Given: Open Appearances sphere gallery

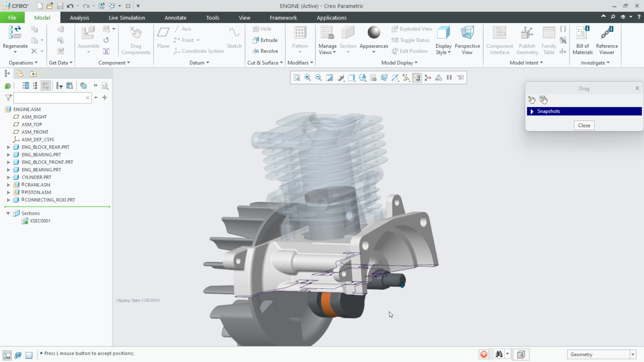Looking at the screenshot, I should point(374,33).
